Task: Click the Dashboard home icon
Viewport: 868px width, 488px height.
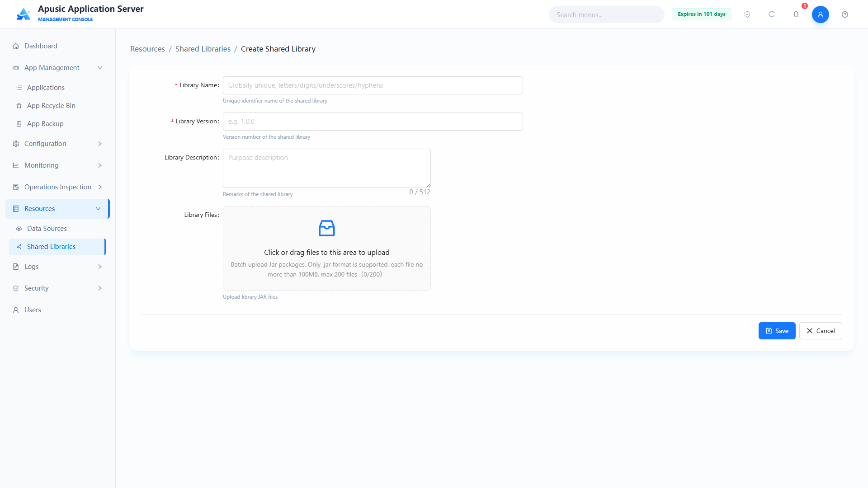Action: tap(16, 46)
